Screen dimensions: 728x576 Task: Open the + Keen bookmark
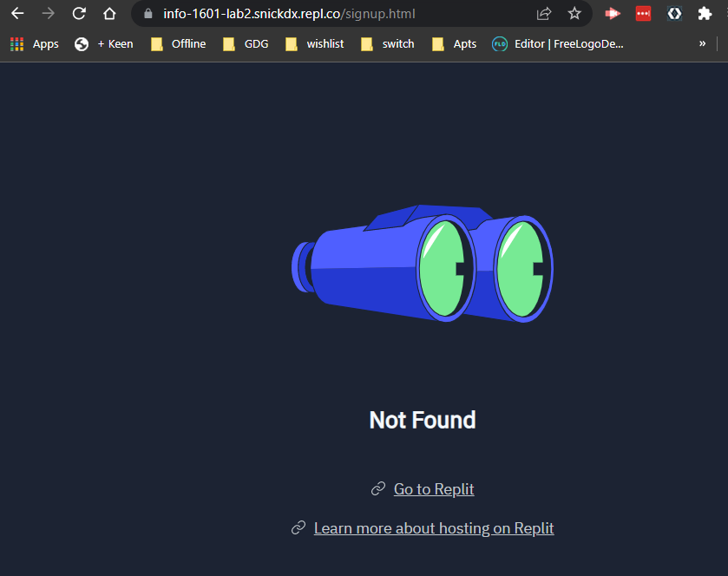[104, 44]
